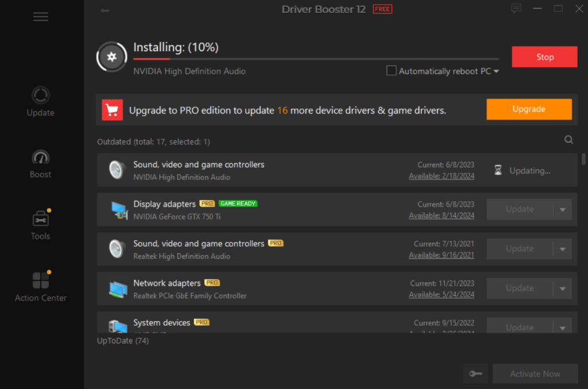This screenshot has width=588, height=389.
Task: Open the search magnifier icon
Action: point(568,139)
